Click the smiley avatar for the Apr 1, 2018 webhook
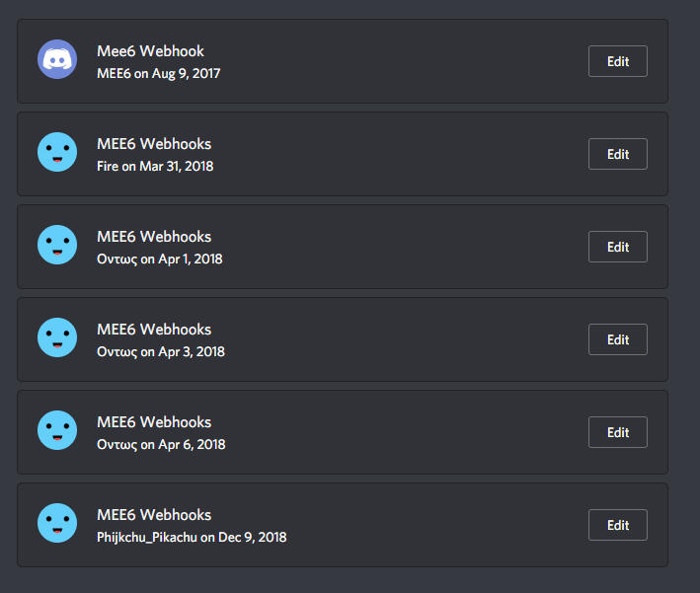 [57, 245]
